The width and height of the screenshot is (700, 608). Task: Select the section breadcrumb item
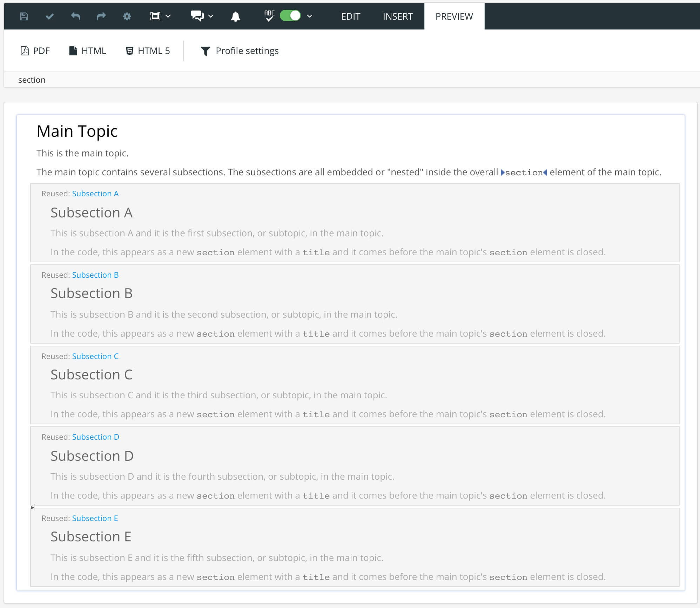(x=32, y=80)
